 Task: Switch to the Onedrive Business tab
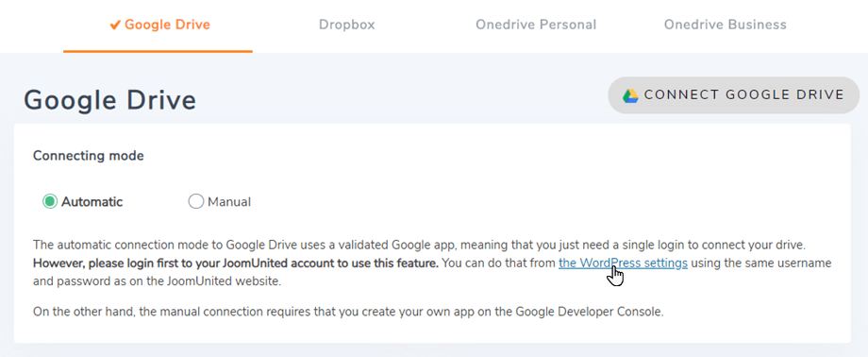point(726,25)
